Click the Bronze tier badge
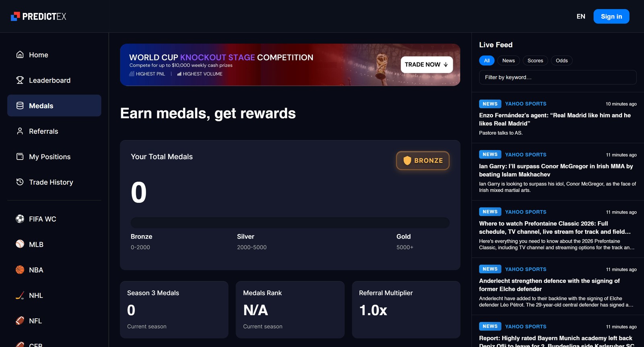The width and height of the screenshot is (644, 347). (x=423, y=160)
